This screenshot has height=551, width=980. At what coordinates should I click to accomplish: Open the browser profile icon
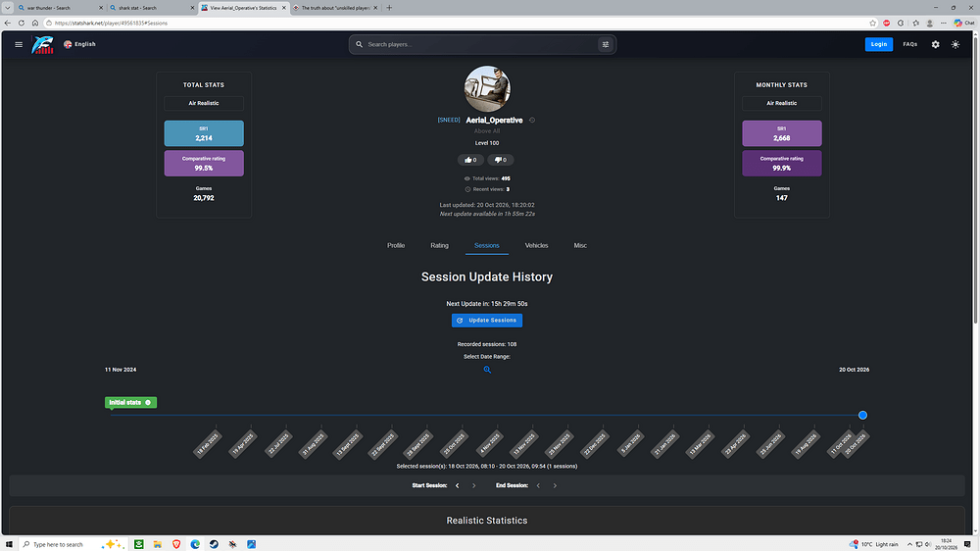930,24
